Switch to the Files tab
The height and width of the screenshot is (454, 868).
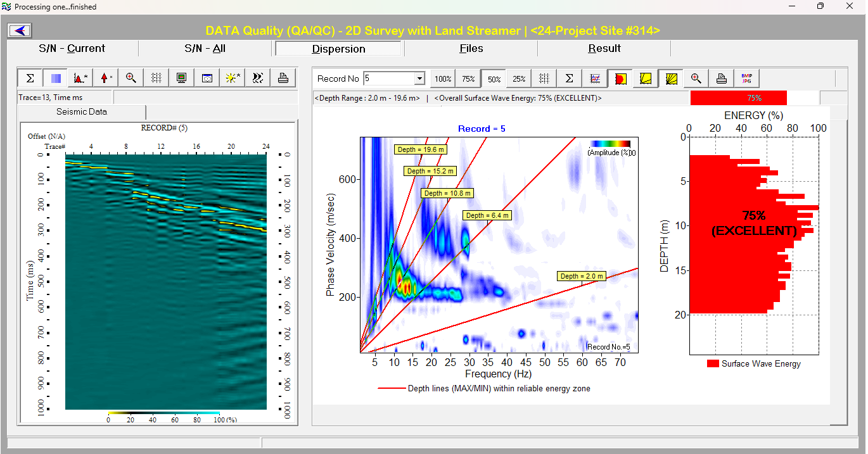[x=471, y=49]
